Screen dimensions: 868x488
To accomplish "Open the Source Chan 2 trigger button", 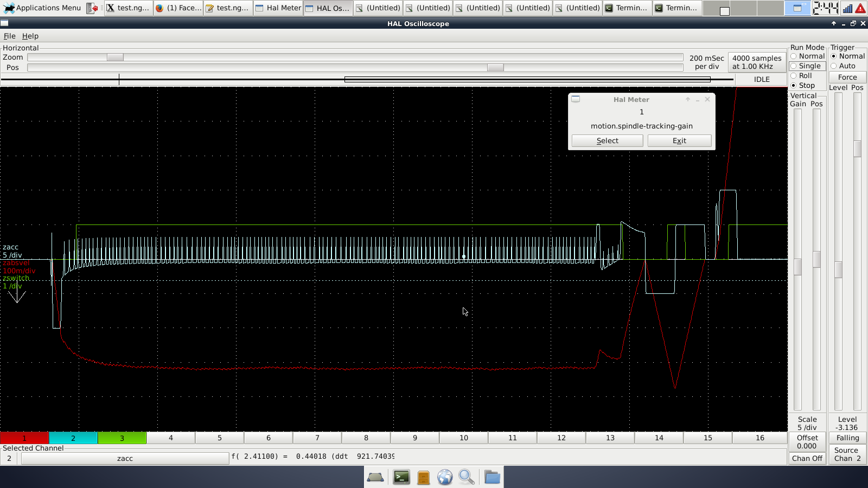I will click(847, 454).
